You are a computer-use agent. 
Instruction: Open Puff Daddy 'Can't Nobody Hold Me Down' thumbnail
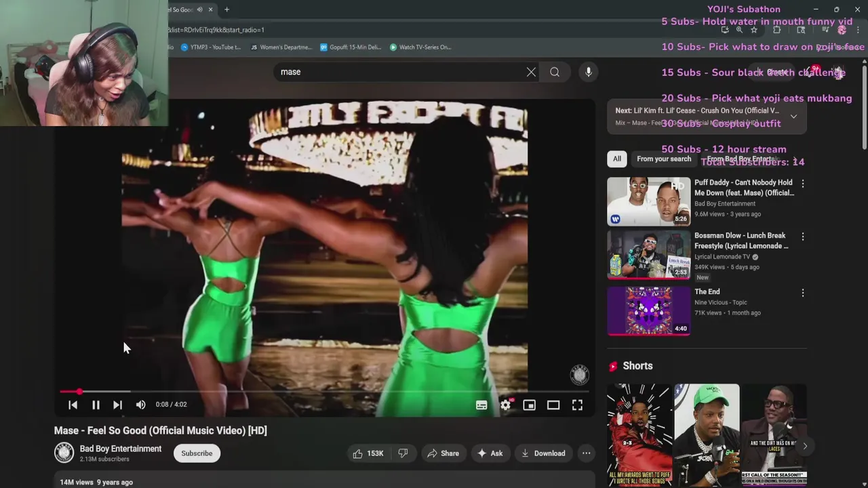click(x=649, y=201)
